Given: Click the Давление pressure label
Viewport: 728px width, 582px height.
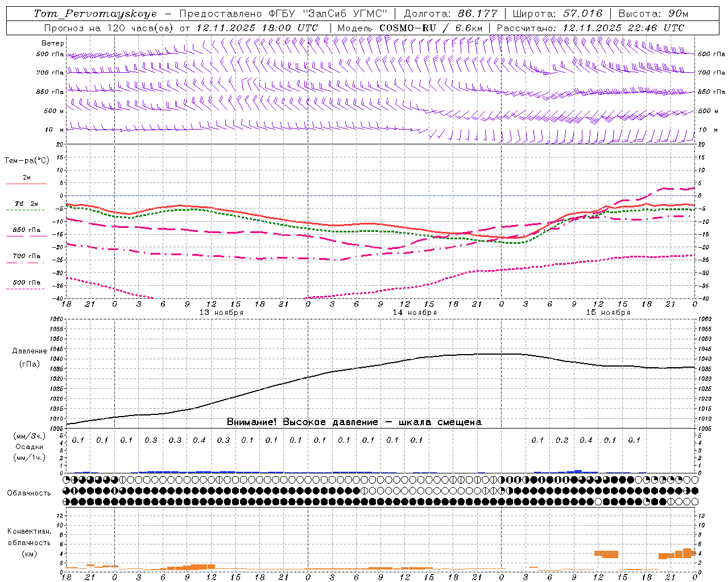Looking at the screenshot, I should (x=30, y=351).
